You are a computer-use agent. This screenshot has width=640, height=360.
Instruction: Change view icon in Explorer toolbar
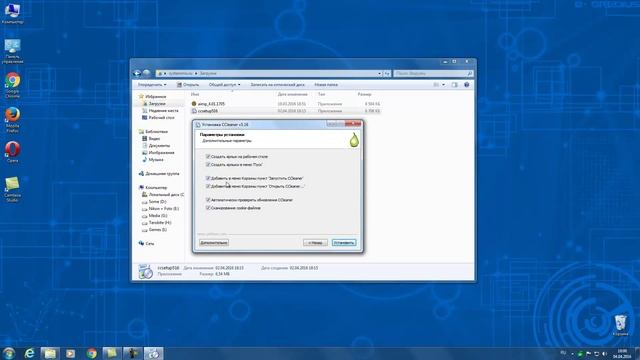436,84
